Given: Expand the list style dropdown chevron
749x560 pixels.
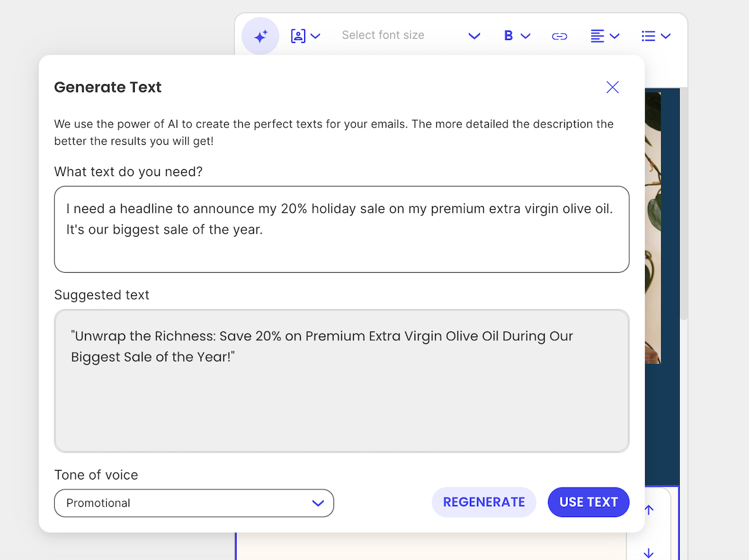Looking at the screenshot, I should (665, 36).
